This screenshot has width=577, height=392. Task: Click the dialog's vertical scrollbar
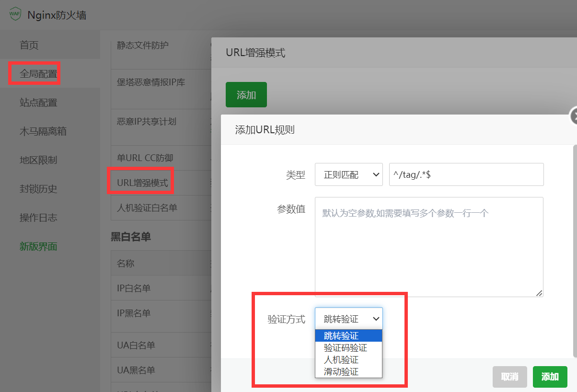[575, 250]
